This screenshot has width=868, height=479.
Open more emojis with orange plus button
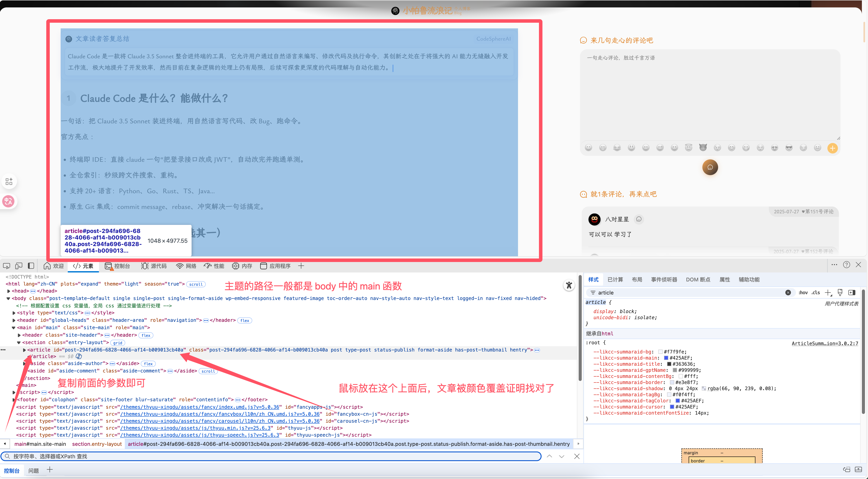[x=833, y=148]
